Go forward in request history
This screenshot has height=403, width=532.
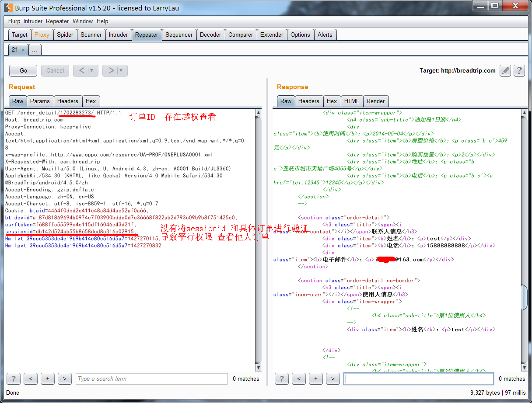(111, 70)
